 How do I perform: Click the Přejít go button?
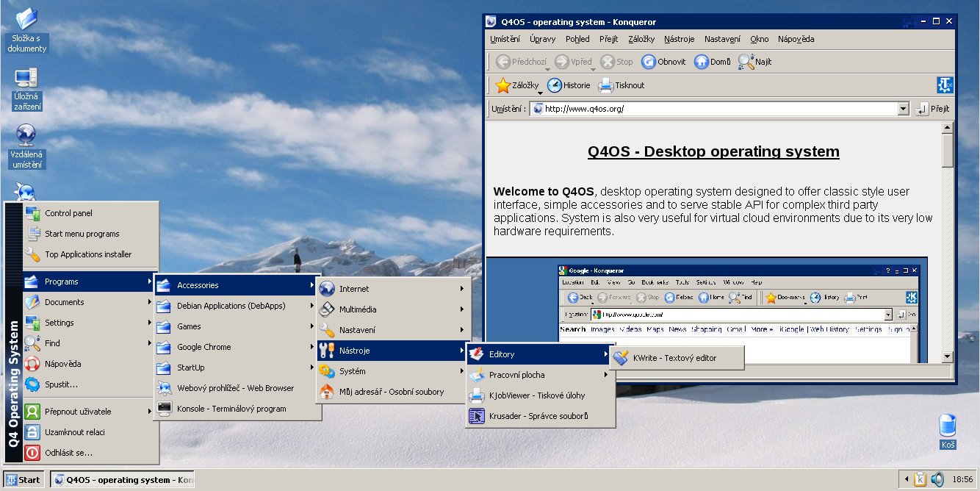coord(932,109)
